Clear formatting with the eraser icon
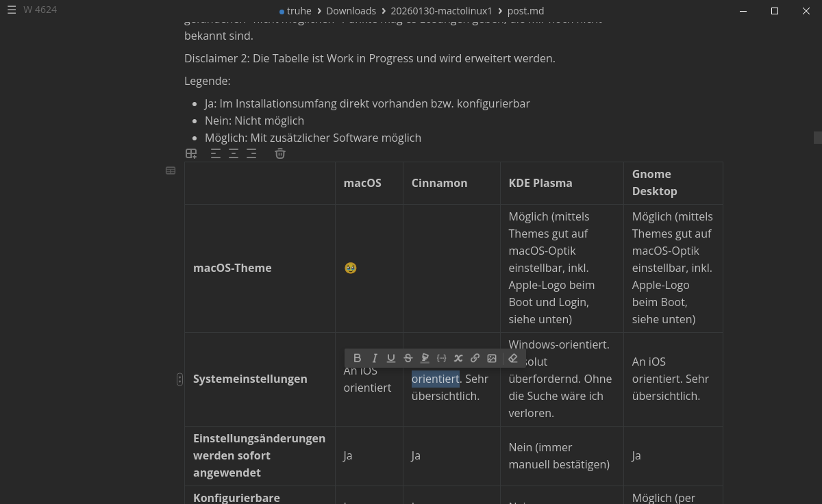The height and width of the screenshot is (504, 822). tap(513, 358)
